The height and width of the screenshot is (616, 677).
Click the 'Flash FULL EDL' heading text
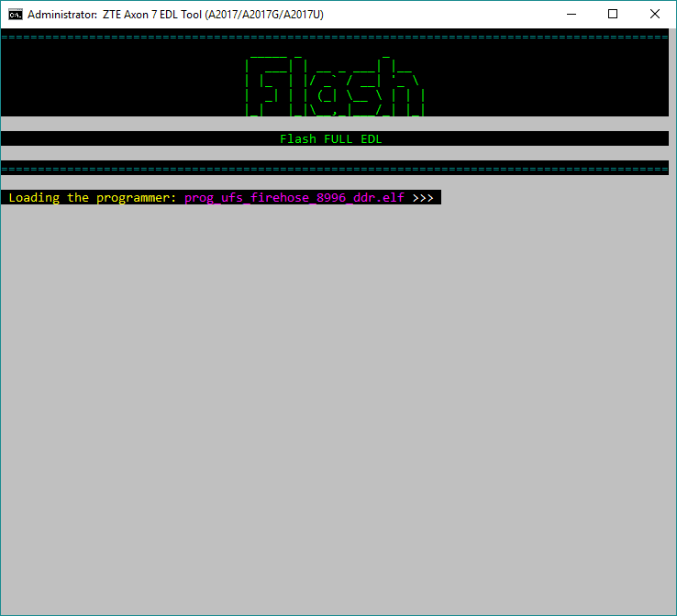coord(331,139)
